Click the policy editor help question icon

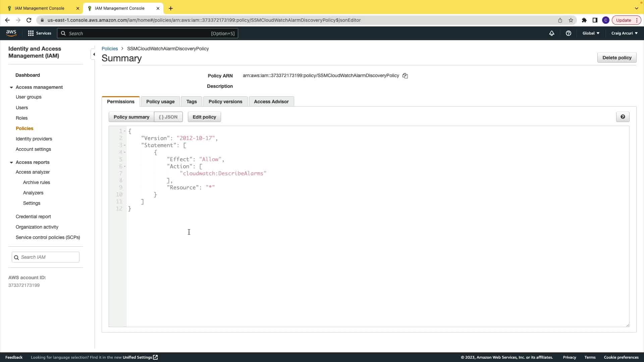coord(623,117)
